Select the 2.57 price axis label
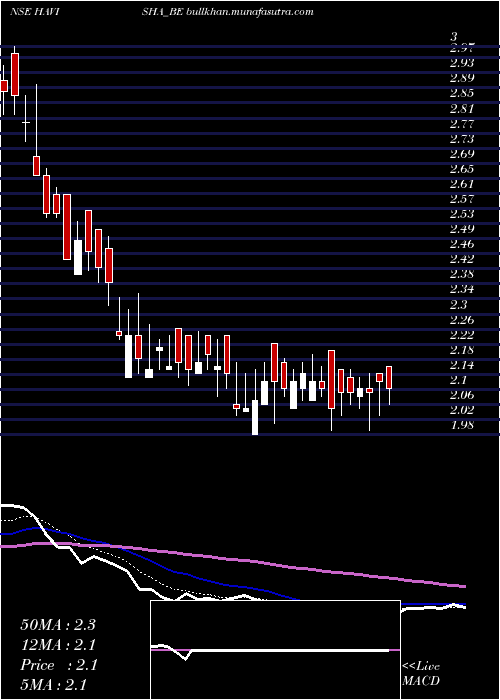Viewport: 500px width, 700px height. point(462,199)
